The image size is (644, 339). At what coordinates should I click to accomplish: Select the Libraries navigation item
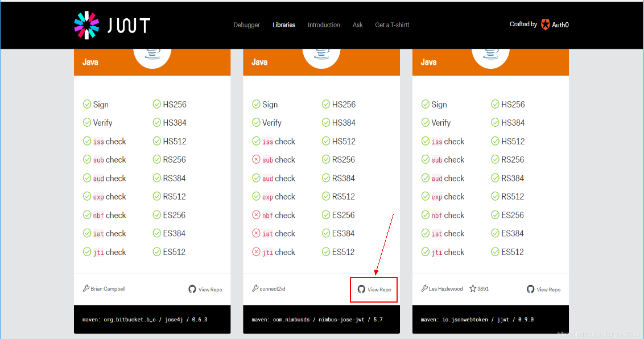click(x=284, y=24)
